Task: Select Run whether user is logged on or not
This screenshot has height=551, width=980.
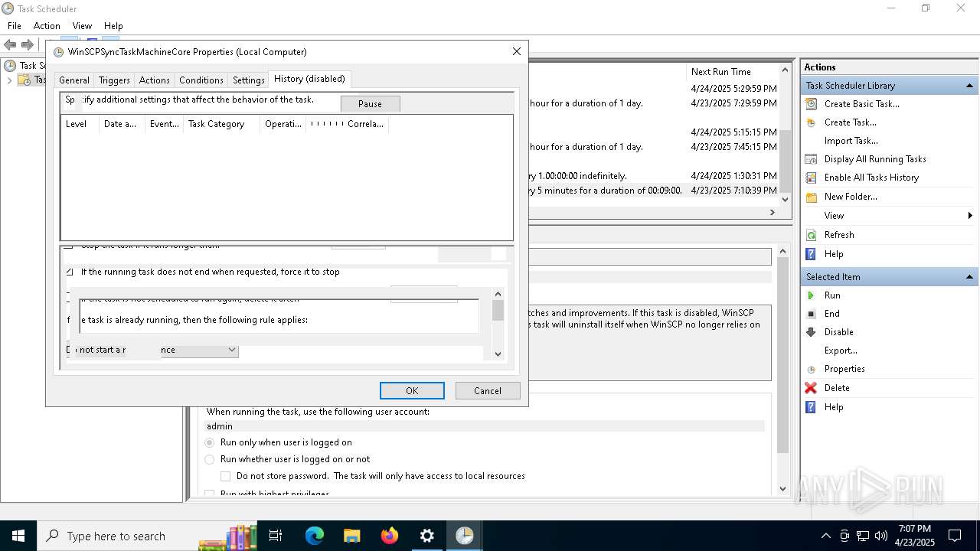Action: pyautogui.click(x=210, y=459)
